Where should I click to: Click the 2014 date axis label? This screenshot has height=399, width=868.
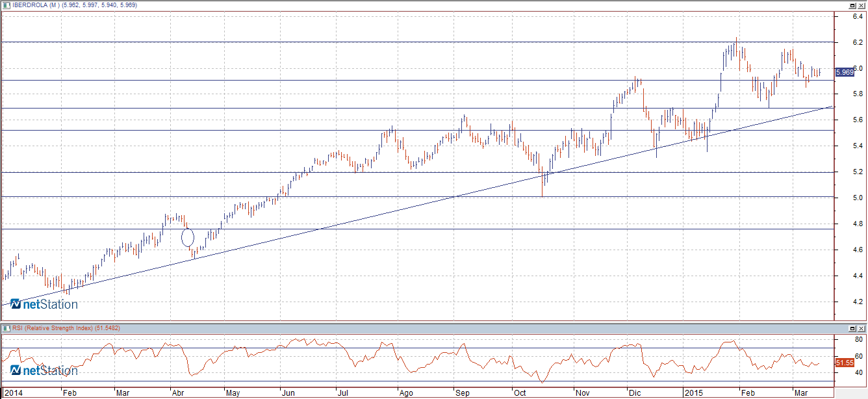pyautogui.click(x=12, y=393)
